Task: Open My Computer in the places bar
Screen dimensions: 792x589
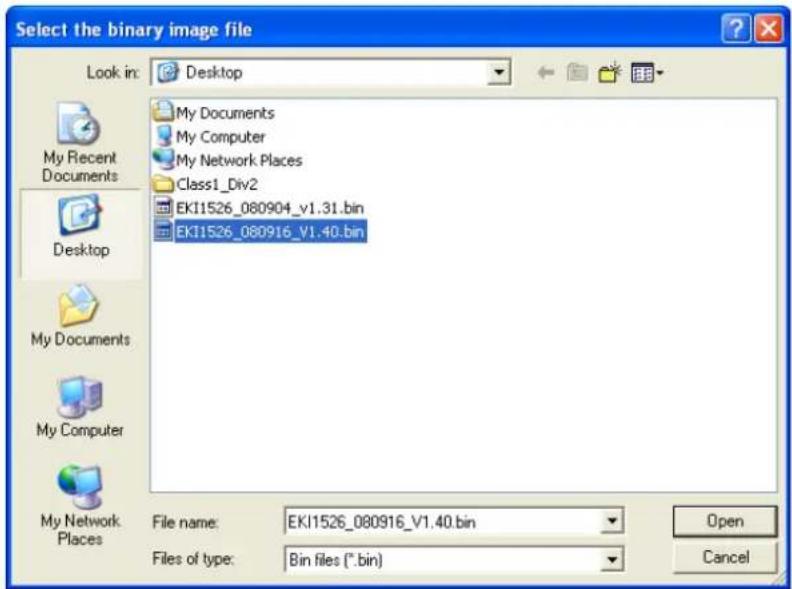Action: [x=80, y=407]
